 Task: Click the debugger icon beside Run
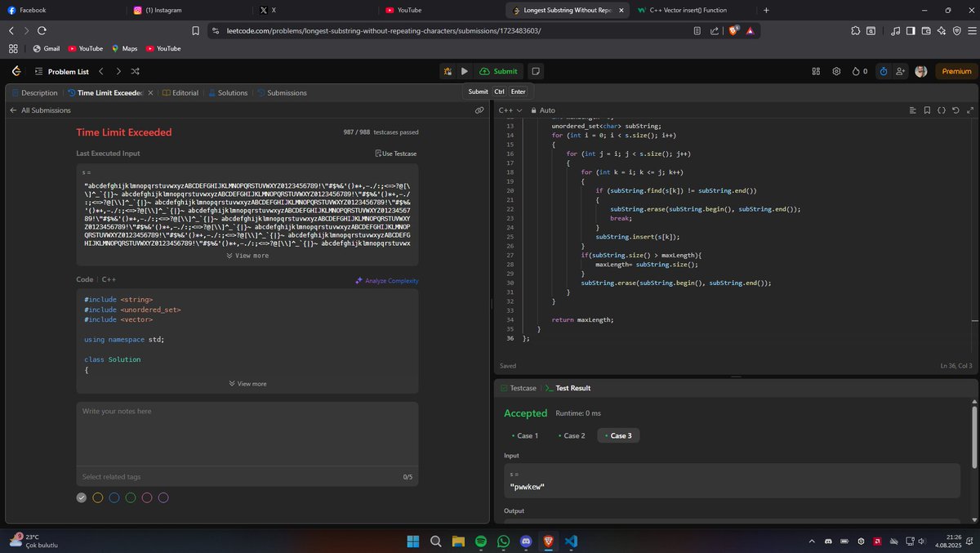[x=448, y=71]
